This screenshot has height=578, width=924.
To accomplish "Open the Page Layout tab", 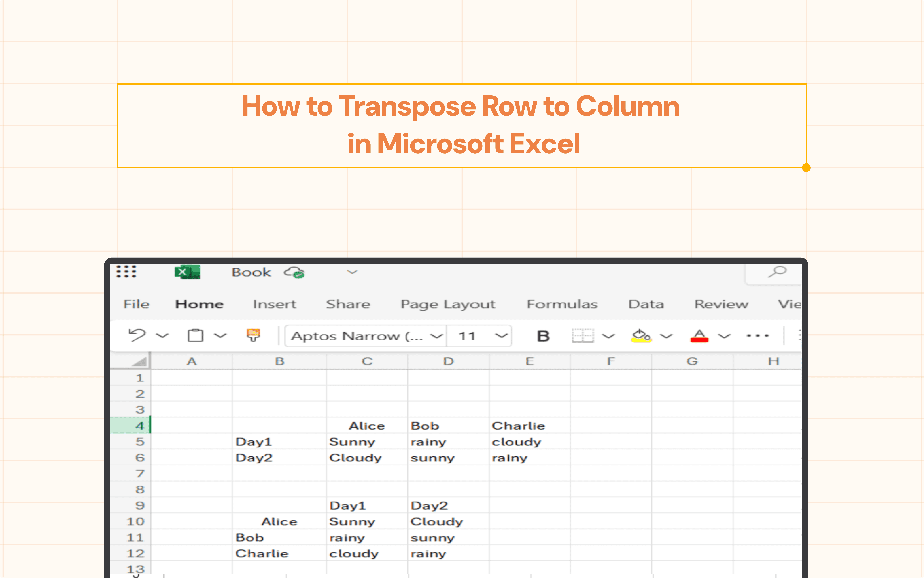I will click(x=448, y=305).
